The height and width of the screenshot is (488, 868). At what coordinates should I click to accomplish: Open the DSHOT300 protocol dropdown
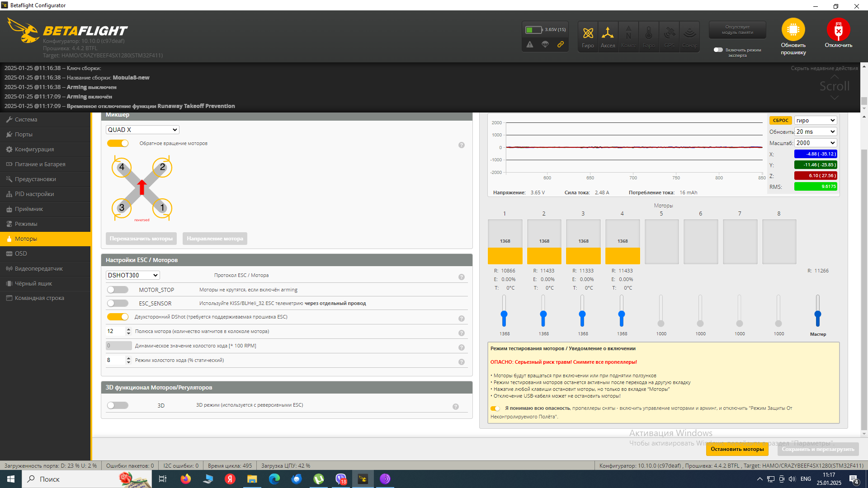tap(132, 275)
